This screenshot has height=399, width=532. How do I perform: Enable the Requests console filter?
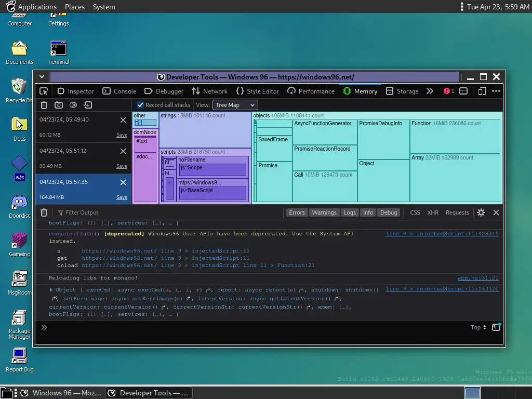[457, 212]
